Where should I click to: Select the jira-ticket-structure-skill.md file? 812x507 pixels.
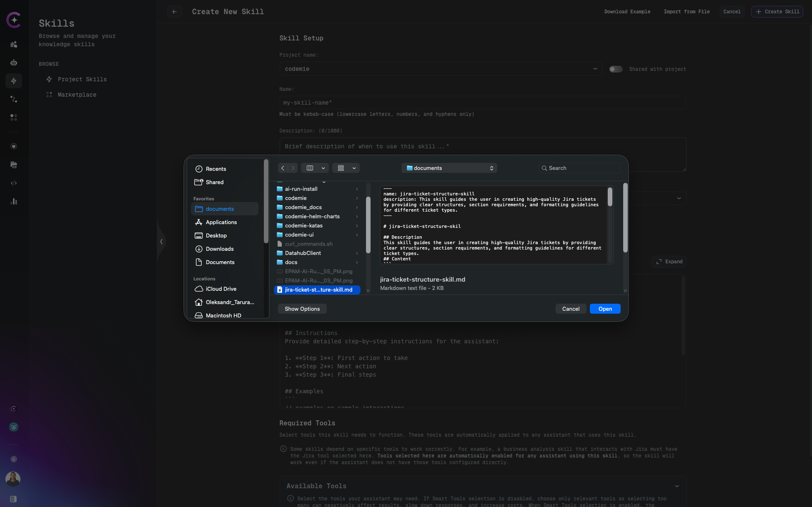(x=318, y=290)
